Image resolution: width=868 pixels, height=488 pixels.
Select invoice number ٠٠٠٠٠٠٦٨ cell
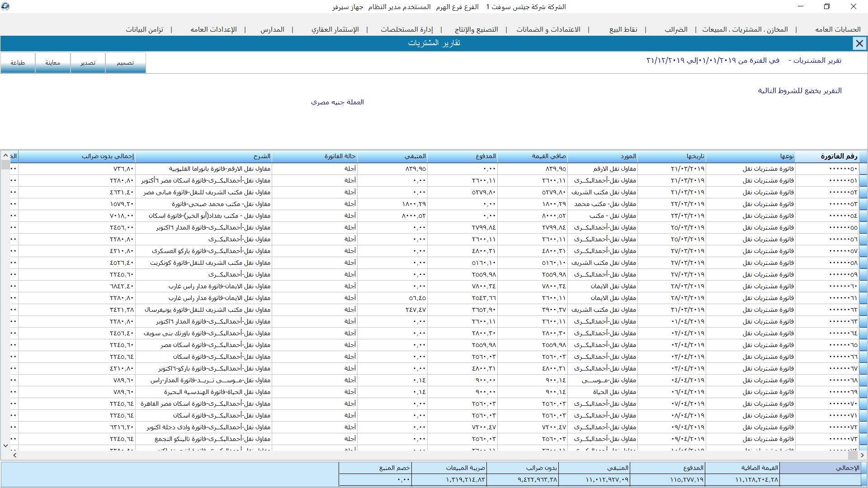tap(827, 380)
